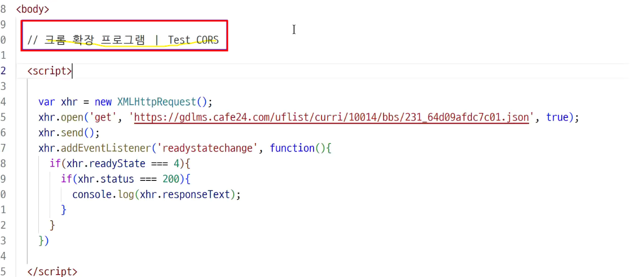Click the closing '})' of the listener
The image size is (644, 277).
pos(44,241)
